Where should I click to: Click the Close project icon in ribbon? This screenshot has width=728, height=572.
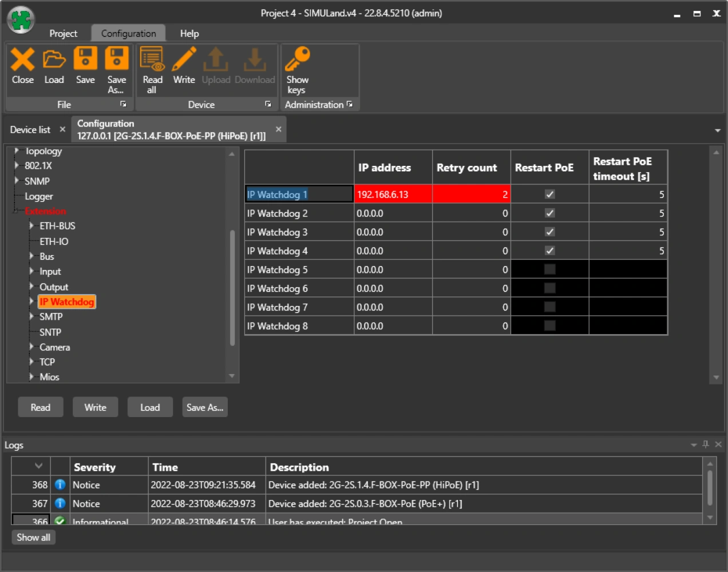tap(23, 60)
